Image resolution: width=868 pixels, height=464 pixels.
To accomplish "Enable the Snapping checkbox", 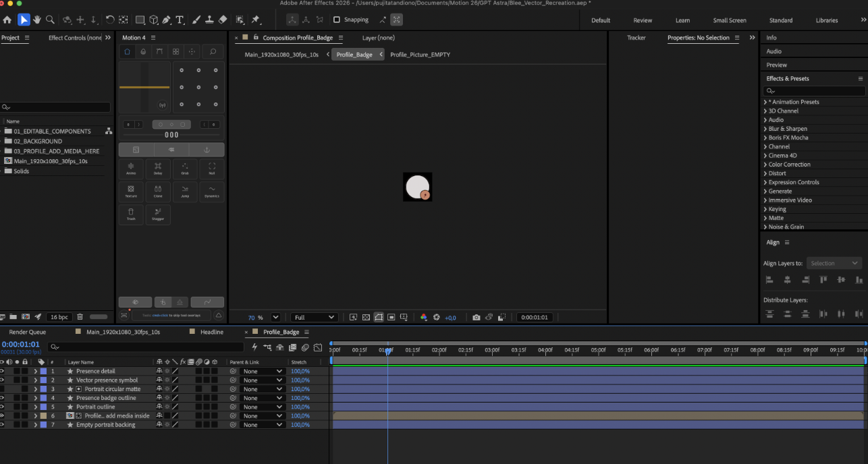I will point(337,20).
